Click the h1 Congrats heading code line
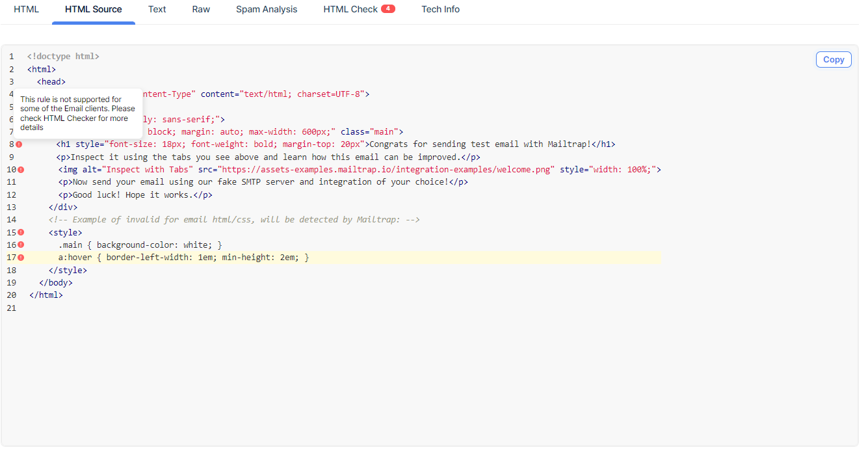Screen dimensions: 868x452 coord(335,144)
